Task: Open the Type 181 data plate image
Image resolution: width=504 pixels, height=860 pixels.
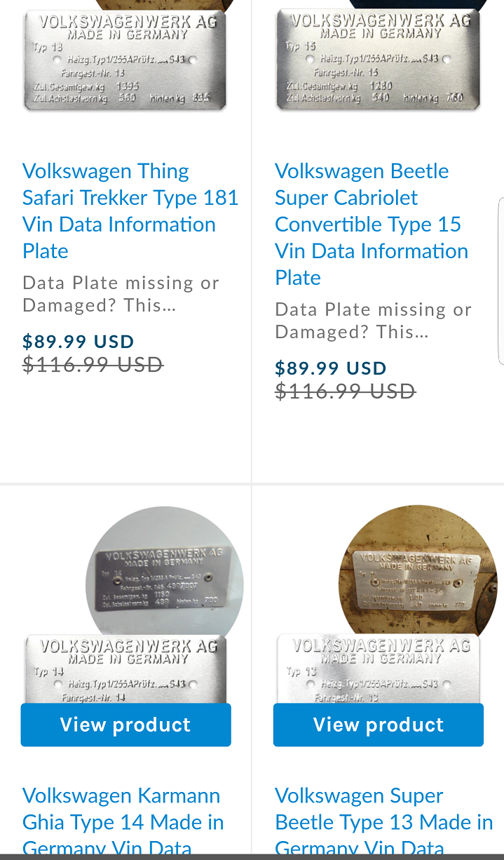Action: coord(125,60)
